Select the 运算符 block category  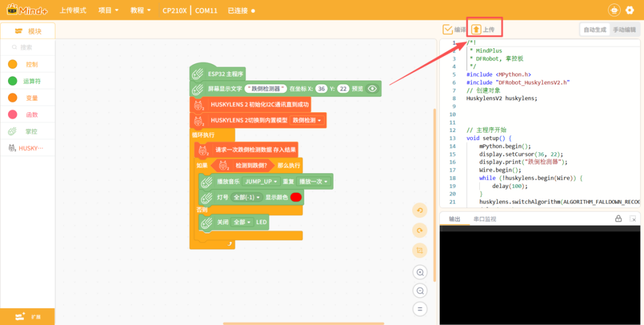(27, 81)
